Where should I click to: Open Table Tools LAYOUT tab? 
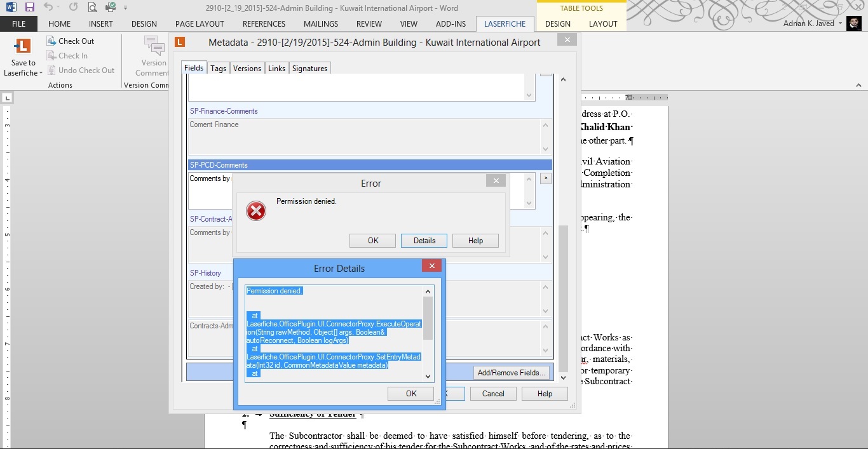tap(603, 23)
